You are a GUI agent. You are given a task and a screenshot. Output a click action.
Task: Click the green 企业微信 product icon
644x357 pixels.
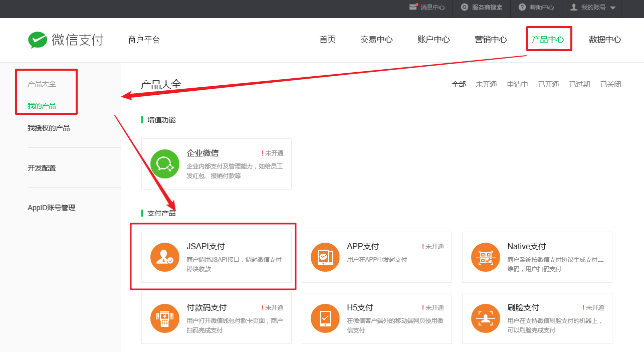165,164
